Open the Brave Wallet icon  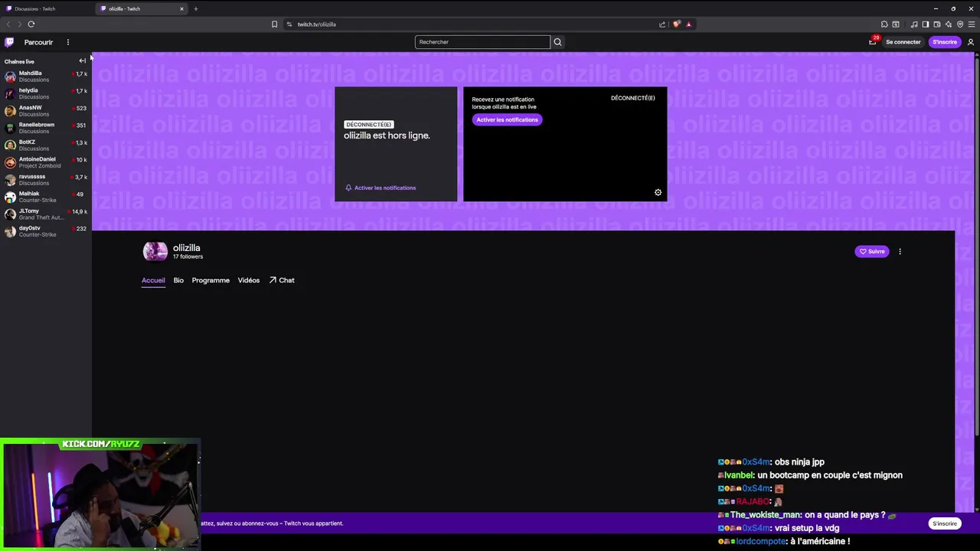936,24
